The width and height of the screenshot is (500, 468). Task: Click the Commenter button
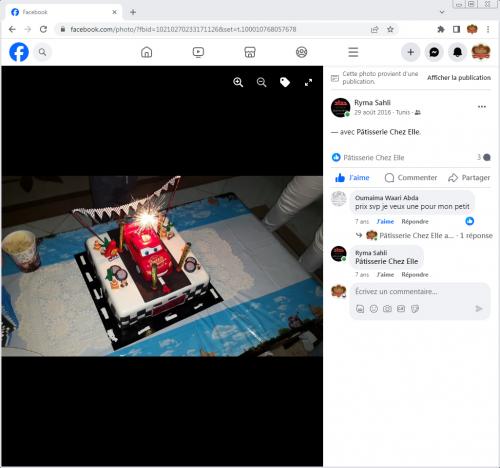[411, 178]
